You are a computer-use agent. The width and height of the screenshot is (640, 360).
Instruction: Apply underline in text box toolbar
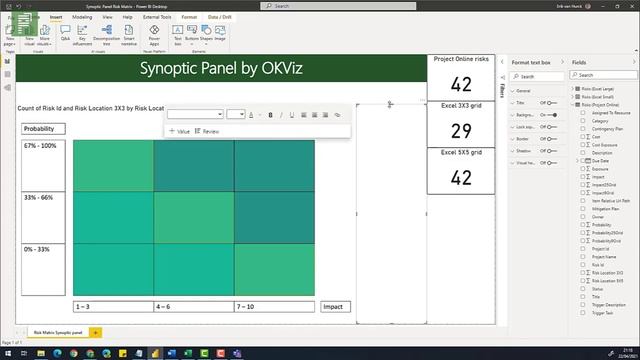291,115
